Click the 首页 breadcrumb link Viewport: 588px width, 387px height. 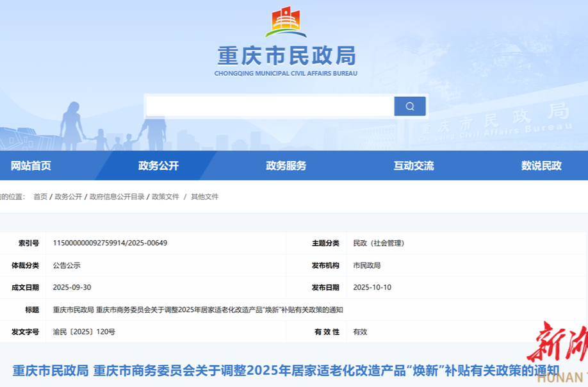40,197
